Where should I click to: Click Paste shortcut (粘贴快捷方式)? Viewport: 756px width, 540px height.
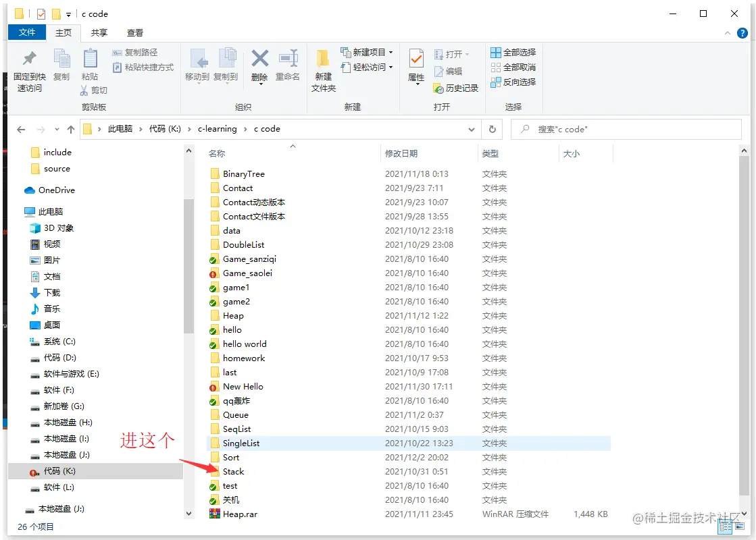click(143, 67)
